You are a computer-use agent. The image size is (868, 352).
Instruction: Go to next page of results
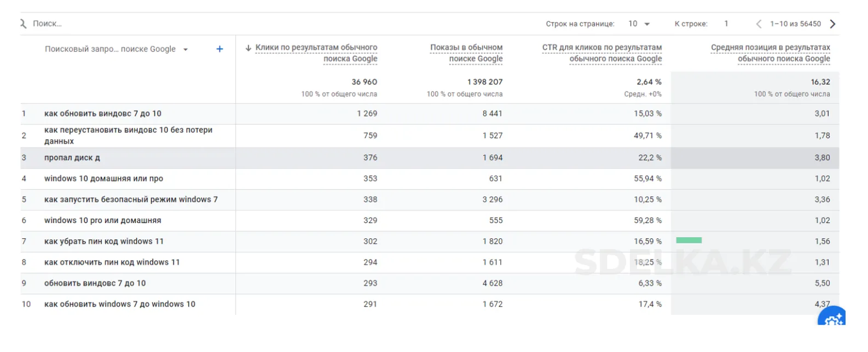[832, 24]
